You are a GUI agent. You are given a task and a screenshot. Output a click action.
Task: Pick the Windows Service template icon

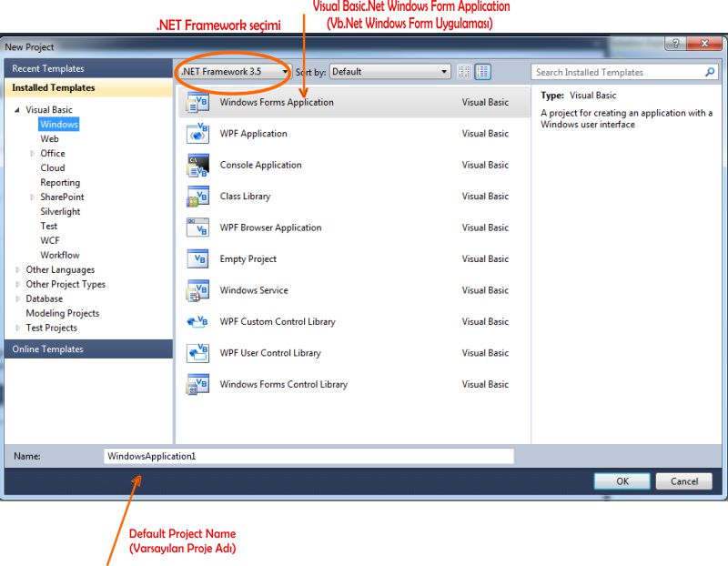197,290
